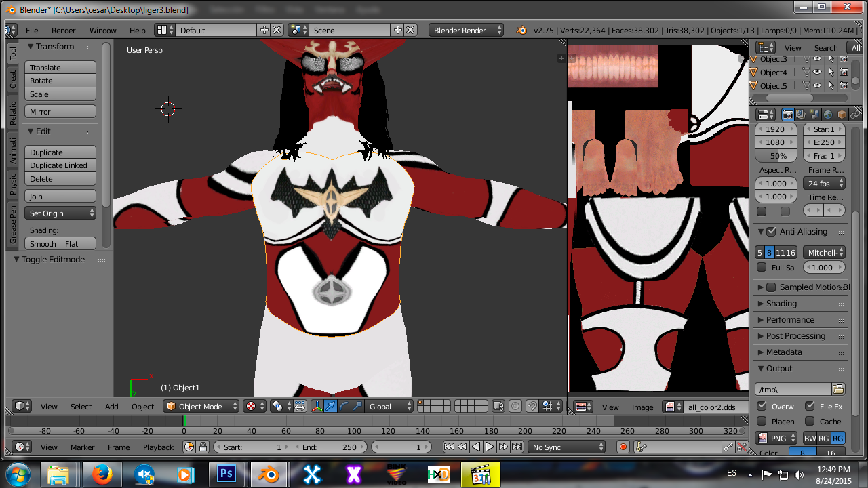Jump to the first frame
Viewport: 868px width, 488px height.
tap(449, 447)
